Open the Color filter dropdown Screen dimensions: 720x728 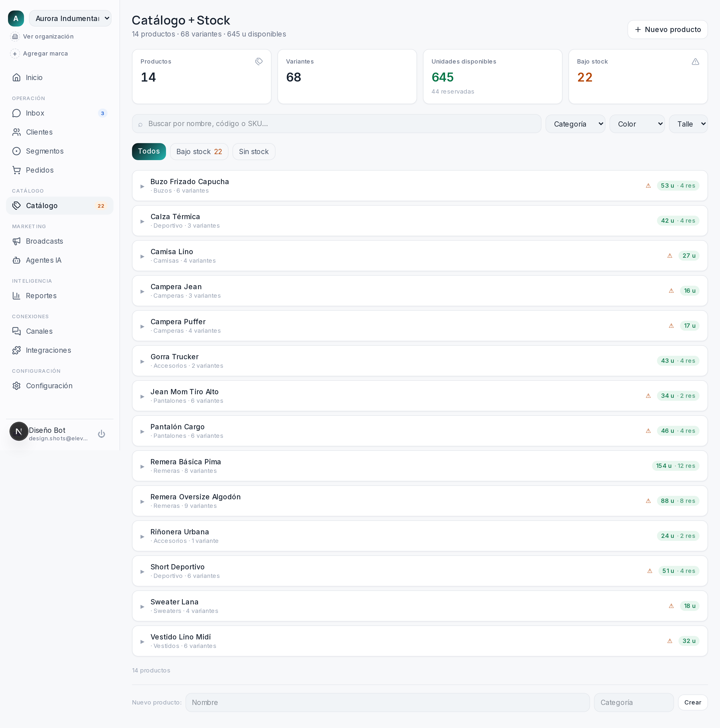point(637,124)
